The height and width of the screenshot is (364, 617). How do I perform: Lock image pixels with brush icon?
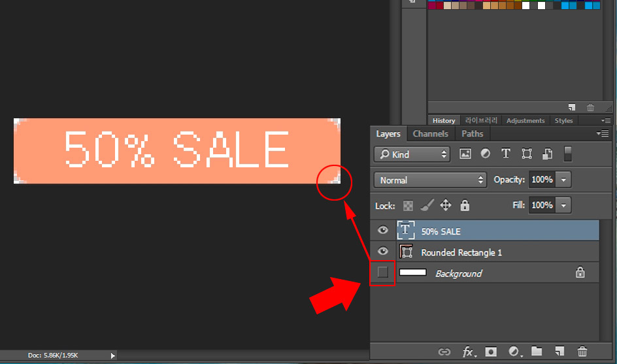[x=427, y=205]
